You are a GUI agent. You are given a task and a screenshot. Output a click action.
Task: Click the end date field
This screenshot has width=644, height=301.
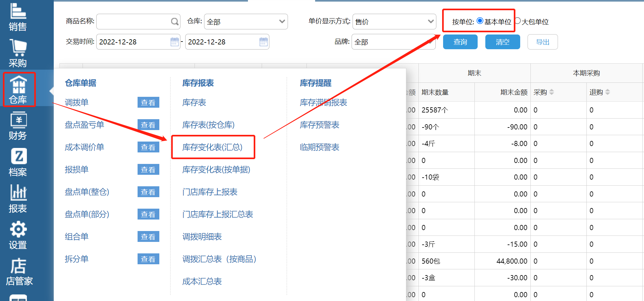(227, 42)
